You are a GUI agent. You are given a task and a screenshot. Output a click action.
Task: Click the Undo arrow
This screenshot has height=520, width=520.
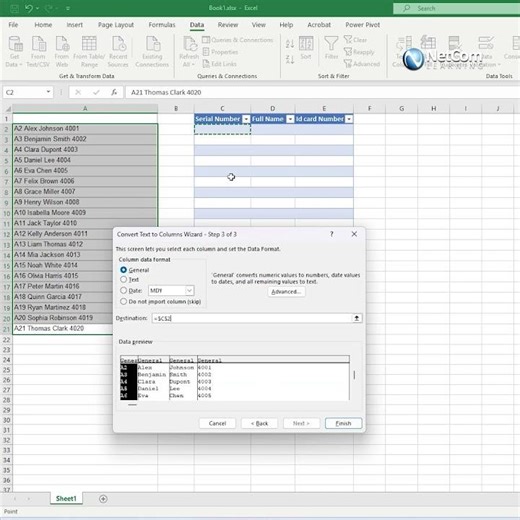[29, 8]
